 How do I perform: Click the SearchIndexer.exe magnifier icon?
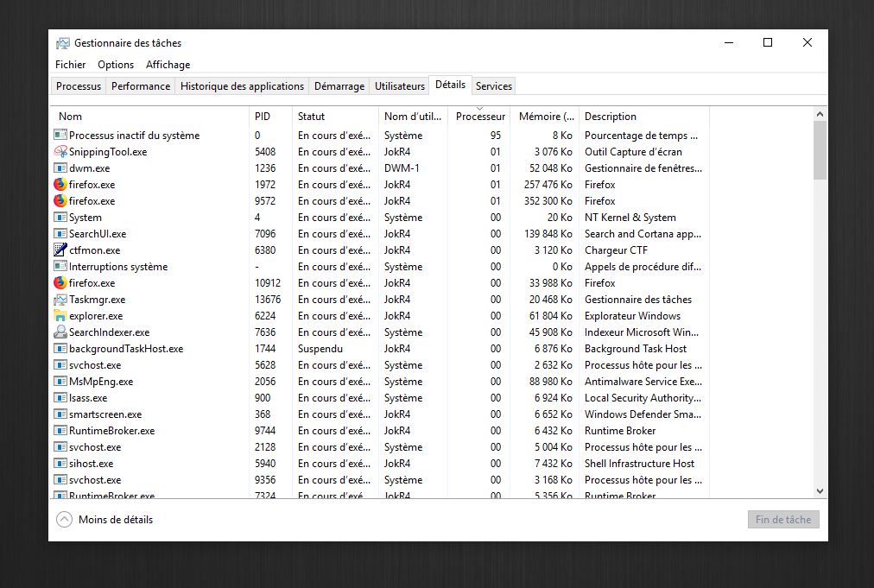pyautogui.click(x=60, y=332)
